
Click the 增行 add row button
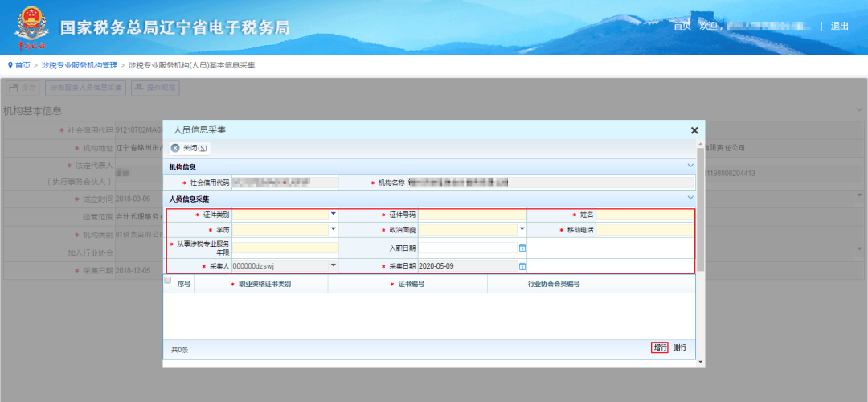click(660, 348)
